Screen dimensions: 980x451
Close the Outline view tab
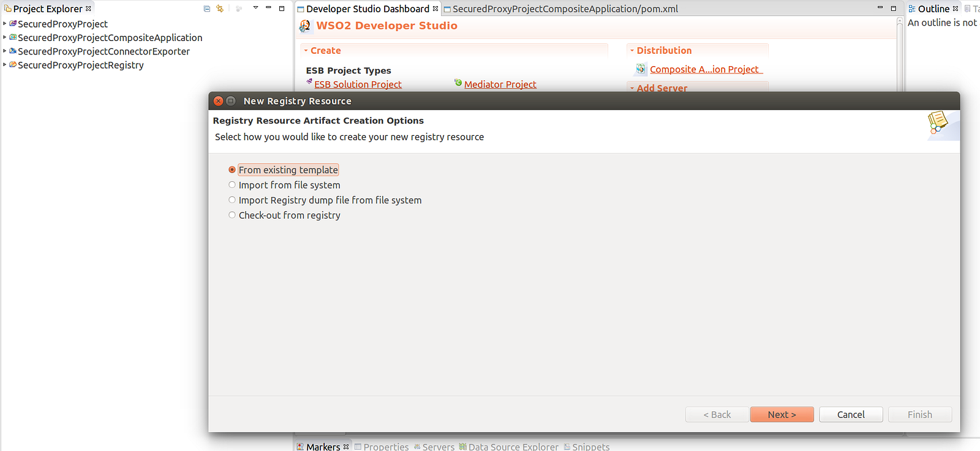click(956, 9)
